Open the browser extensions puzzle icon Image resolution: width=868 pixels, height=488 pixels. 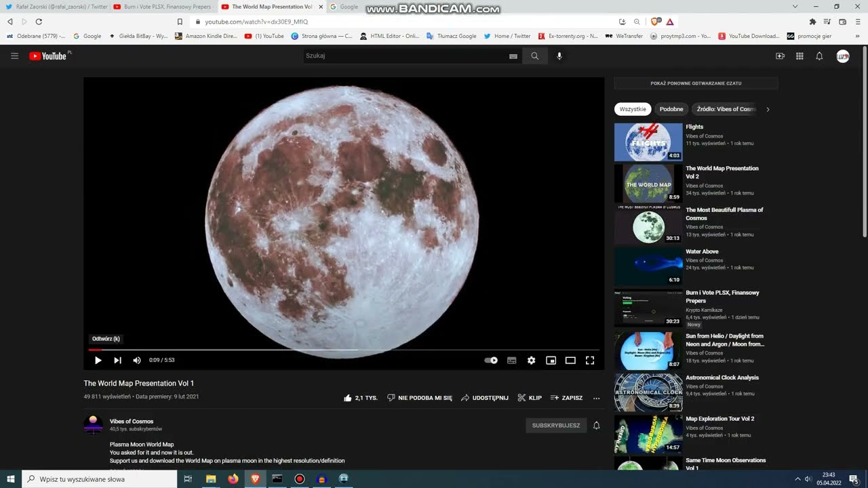pos(812,22)
